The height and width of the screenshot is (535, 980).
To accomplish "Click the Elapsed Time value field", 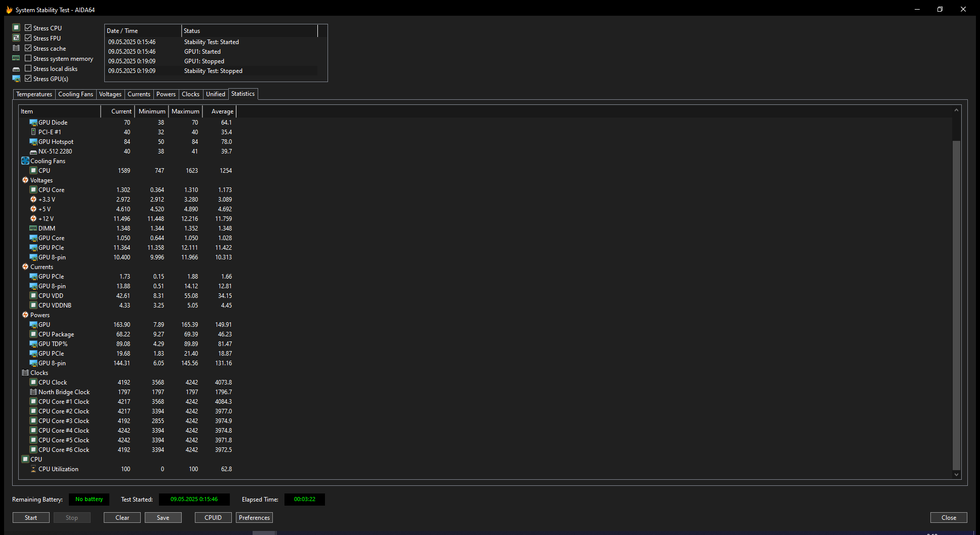I will click(305, 500).
